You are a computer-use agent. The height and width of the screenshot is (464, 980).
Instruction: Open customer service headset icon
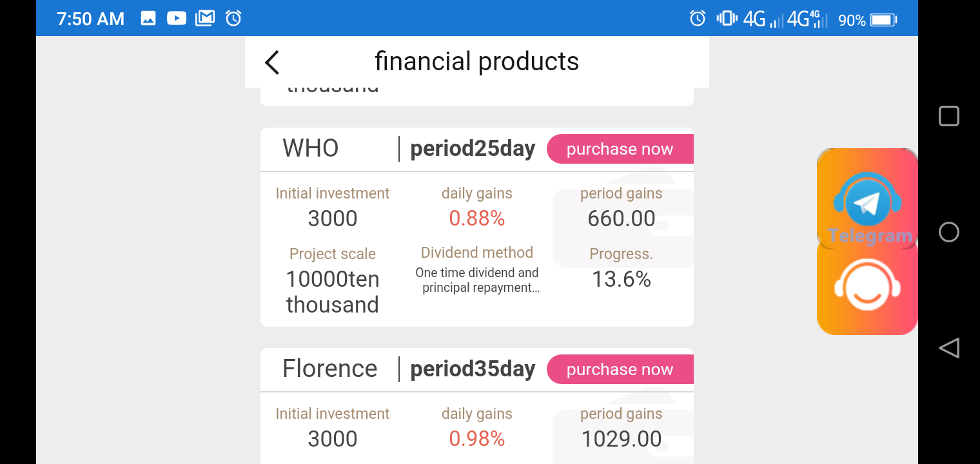tap(867, 286)
